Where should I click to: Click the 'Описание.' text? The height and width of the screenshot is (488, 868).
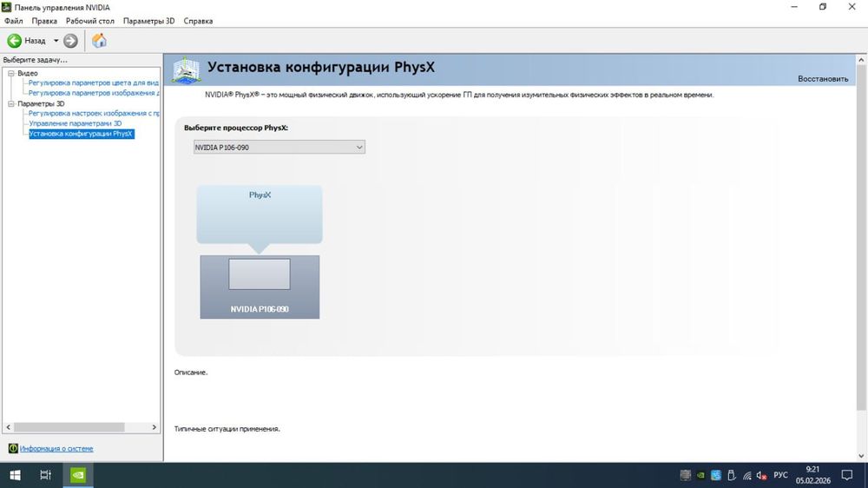pyautogui.click(x=191, y=373)
